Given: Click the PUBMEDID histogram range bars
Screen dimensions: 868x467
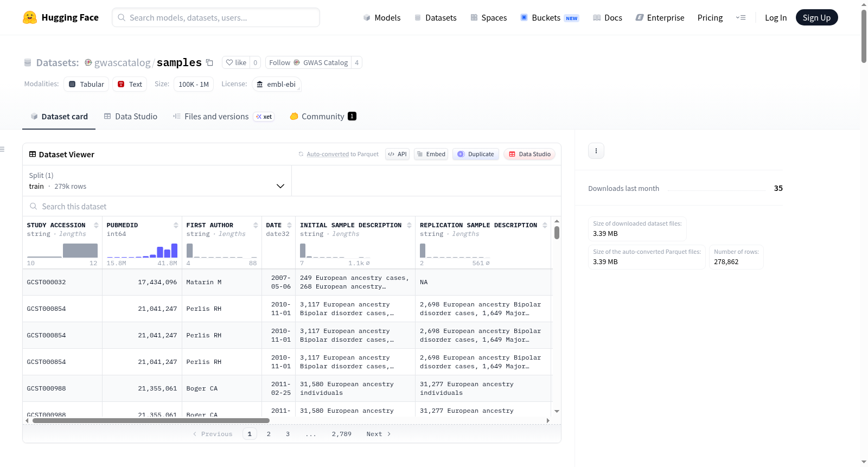Looking at the screenshot, I should click(142, 250).
